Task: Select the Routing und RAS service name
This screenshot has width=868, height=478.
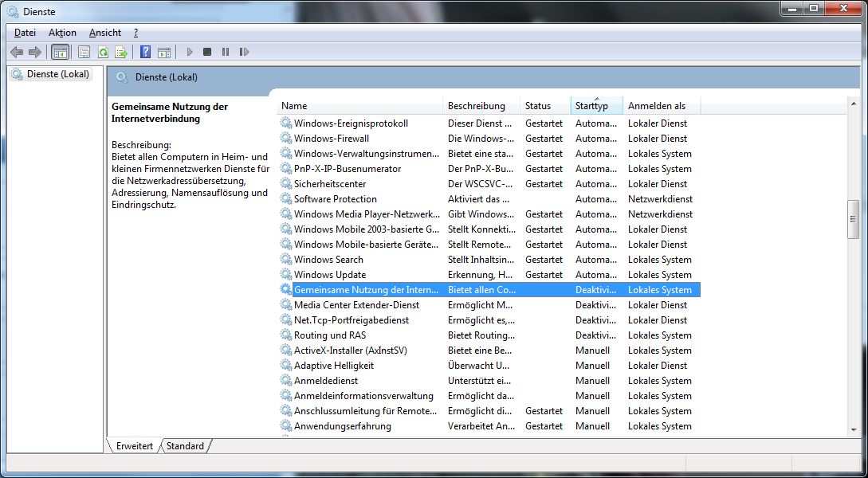Action: (x=330, y=335)
